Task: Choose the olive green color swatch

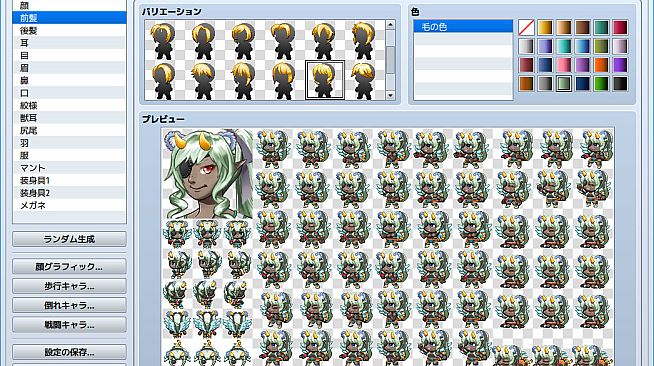Action: click(601, 46)
